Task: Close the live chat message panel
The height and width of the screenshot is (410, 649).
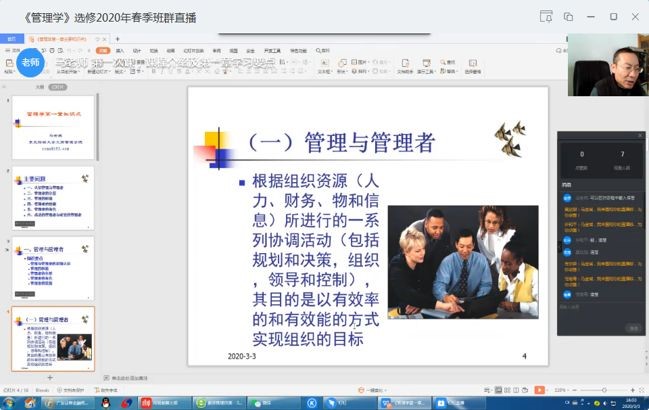Action: [x=640, y=134]
